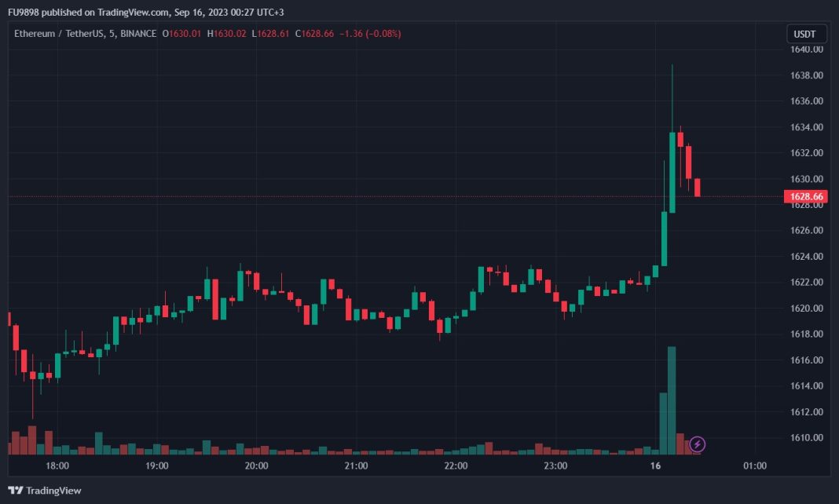
Task: Click the opening price value O1630.01
Action: coord(181,34)
